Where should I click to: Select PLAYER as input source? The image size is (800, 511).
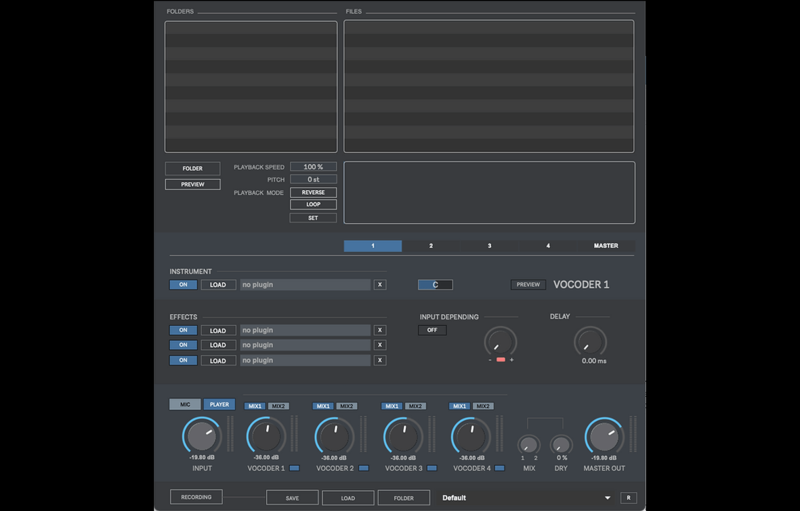[219, 404]
